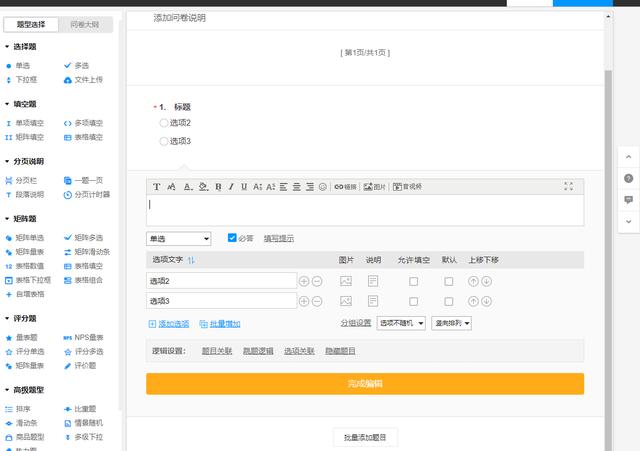640x451 pixels.
Task: Open the 选项不随机 randomization dropdown
Action: 401,323
